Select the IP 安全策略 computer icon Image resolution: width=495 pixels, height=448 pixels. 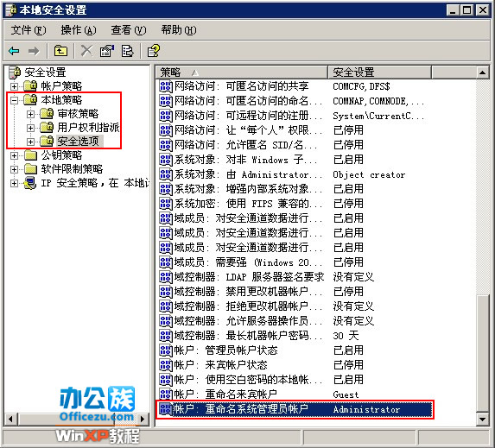29,183
